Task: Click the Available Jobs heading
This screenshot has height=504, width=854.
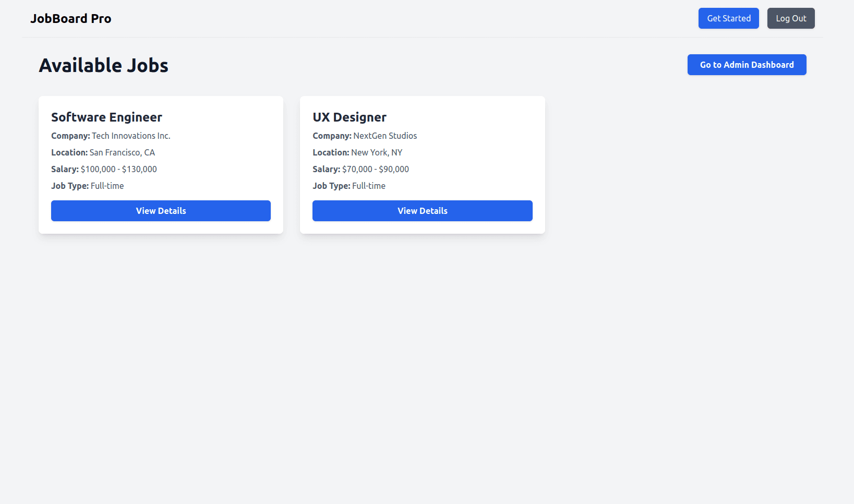Action: [x=103, y=66]
